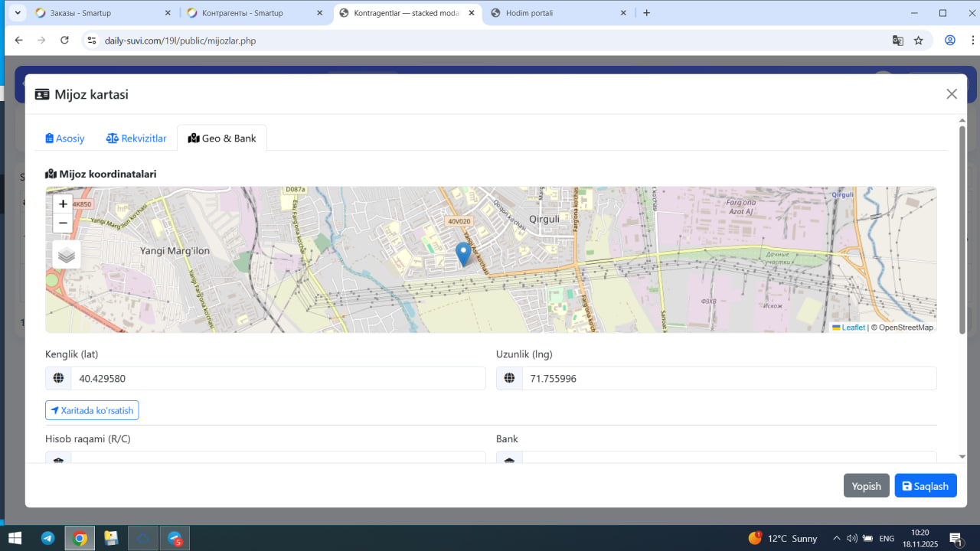Click the Uzunlik (lng) input field
The image size is (980, 551).
click(x=728, y=378)
